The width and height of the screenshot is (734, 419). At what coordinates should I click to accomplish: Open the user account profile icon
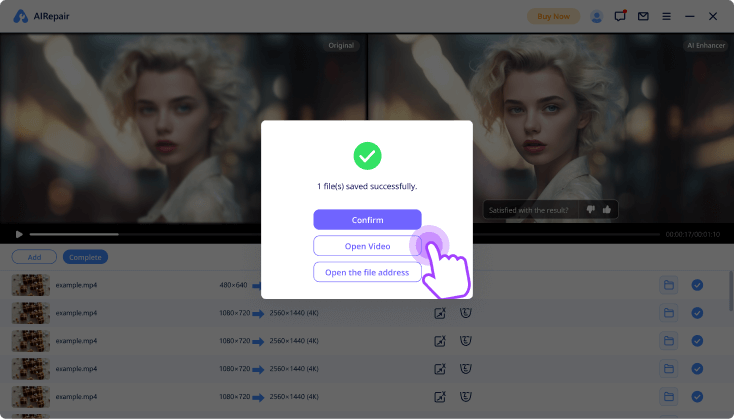click(x=597, y=16)
